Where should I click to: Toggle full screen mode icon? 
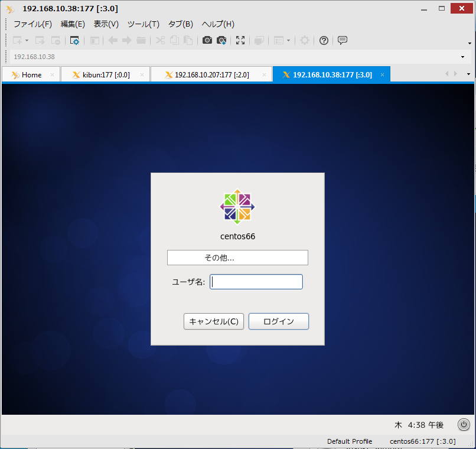(240, 40)
